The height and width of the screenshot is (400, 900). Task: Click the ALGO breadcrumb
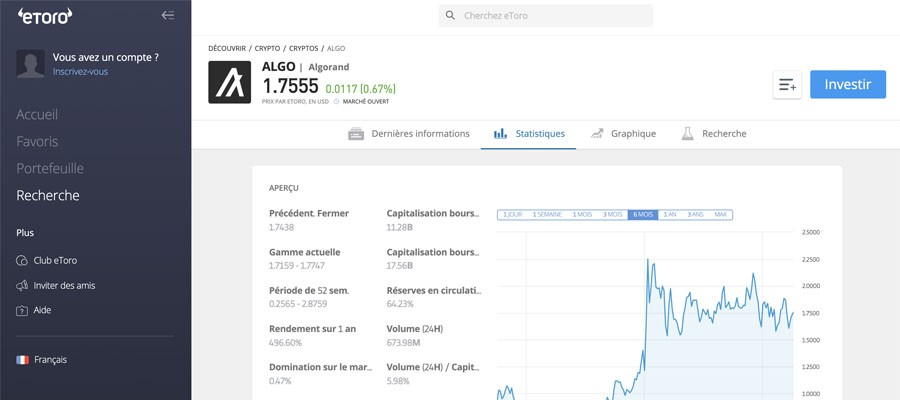[336, 49]
